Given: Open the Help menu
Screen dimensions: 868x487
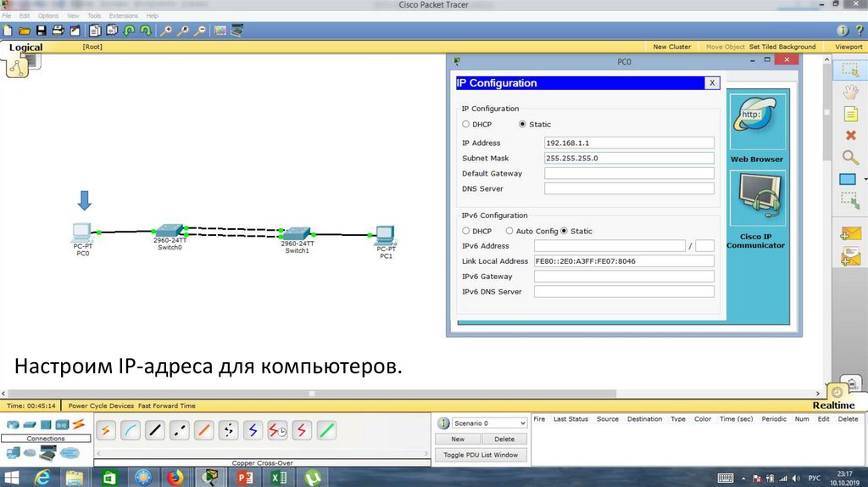Looking at the screenshot, I should coord(153,15).
